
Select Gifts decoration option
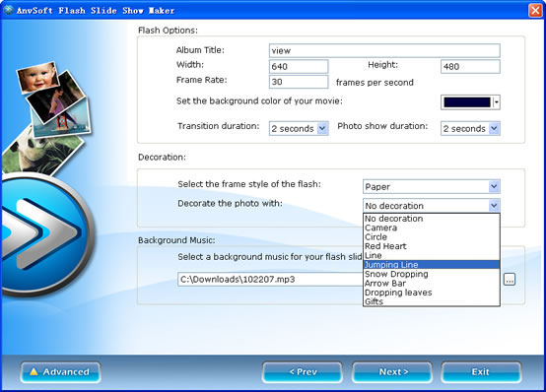[x=431, y=301]
